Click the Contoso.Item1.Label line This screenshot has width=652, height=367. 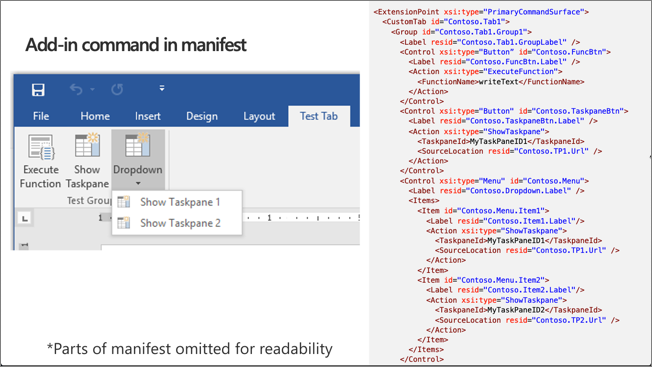click(x=505, y=221)
